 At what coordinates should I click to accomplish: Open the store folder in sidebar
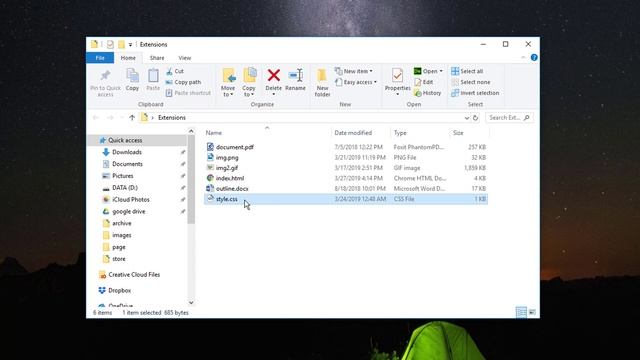coord(119,259)
